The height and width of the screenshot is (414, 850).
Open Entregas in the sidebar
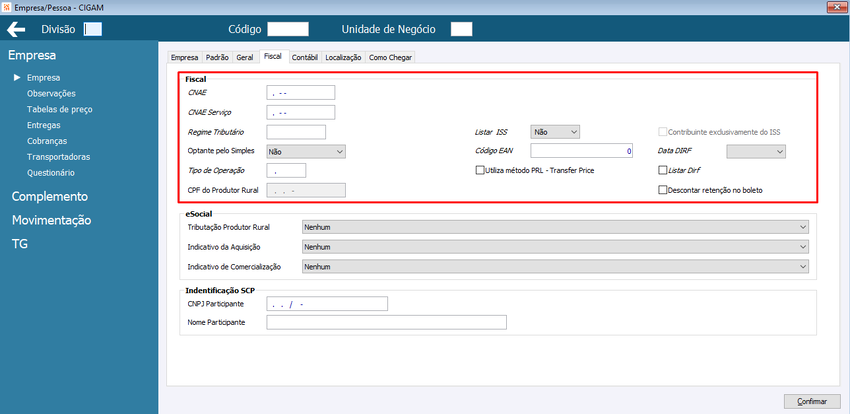(43, 125)
